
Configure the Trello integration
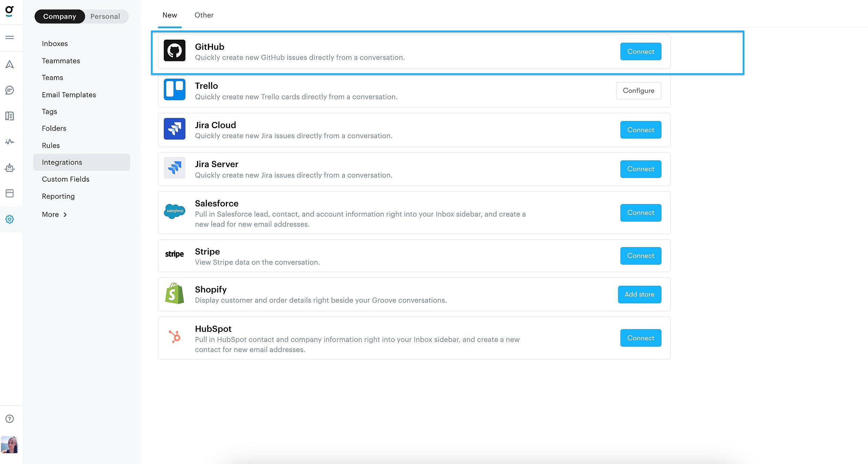tap(639, 90)
